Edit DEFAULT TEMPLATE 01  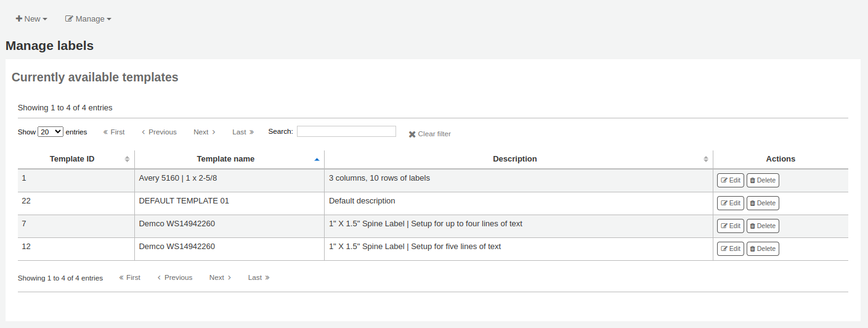click(x=730, y=203)
